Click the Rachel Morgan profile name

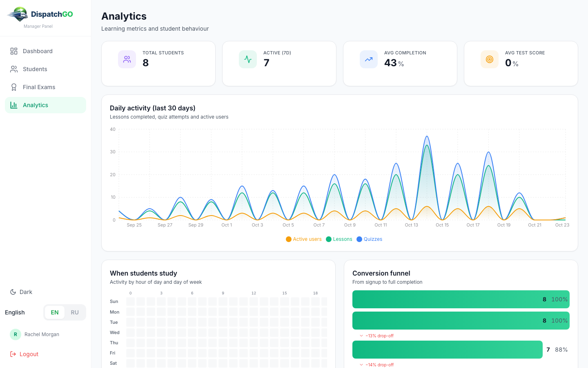tap(42, 334)
